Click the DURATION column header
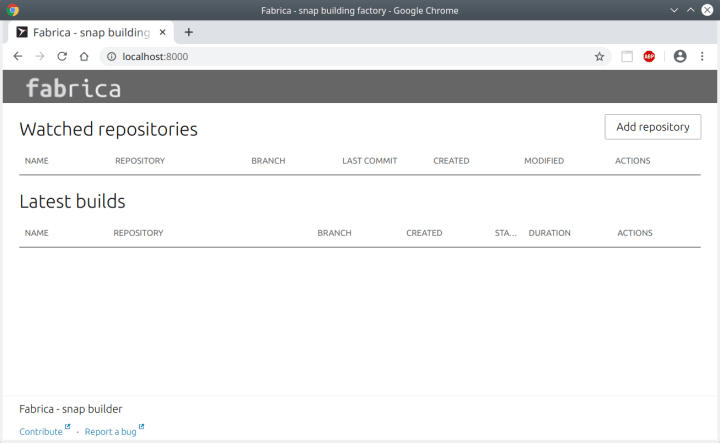Image resolution: width=720 pixels, height=443 pixels. [550, 233]
